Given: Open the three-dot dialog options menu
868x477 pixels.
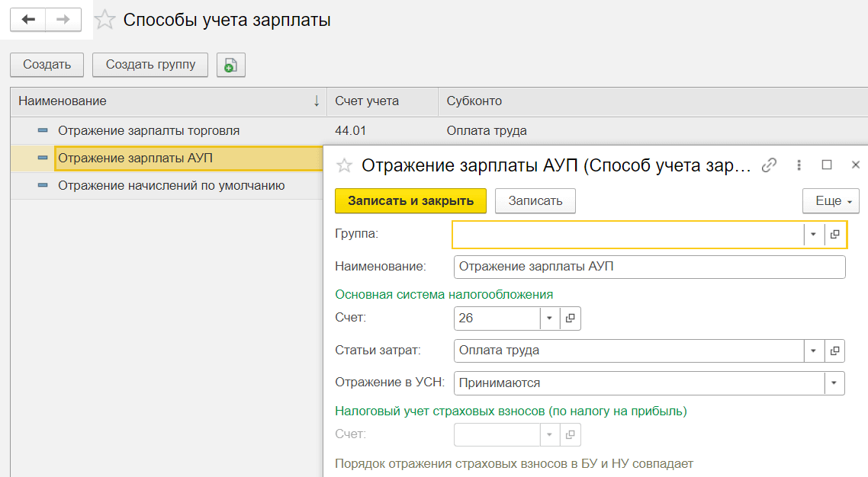Looking at the screenshot, I should 799,165.
